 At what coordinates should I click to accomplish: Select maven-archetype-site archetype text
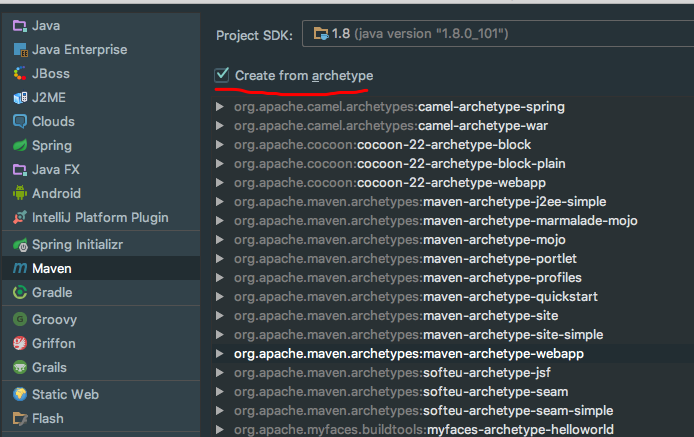[x=491, y=316]
